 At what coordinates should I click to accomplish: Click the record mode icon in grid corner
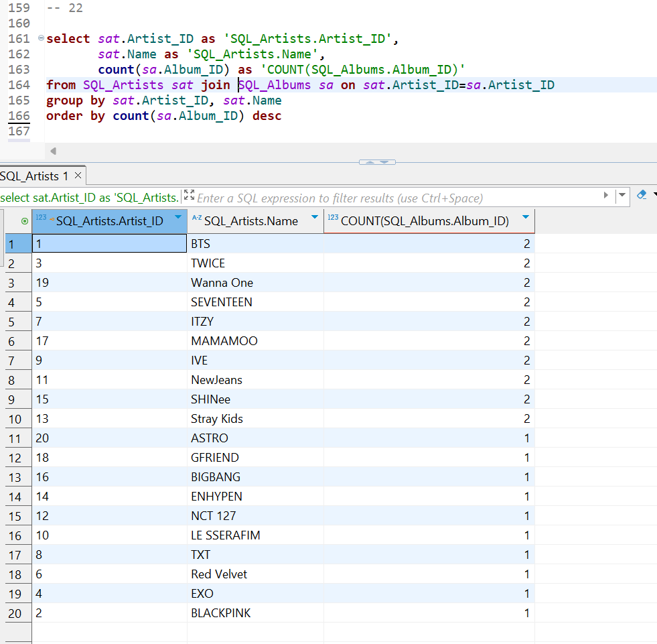(x=25, y=221)
